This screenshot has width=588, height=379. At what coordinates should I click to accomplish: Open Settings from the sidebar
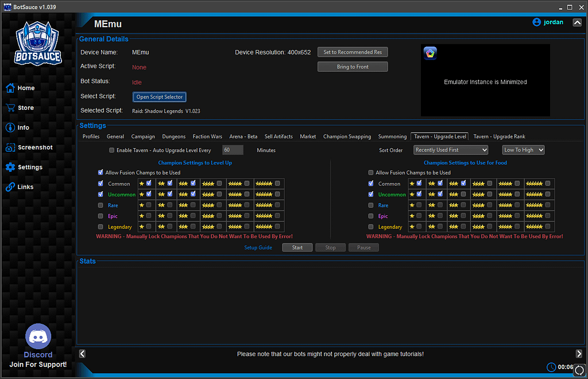(x=26, y=167)
